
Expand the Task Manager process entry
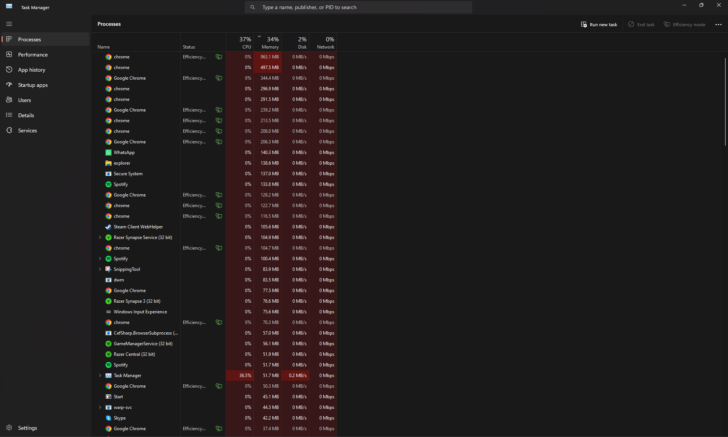[x=100, y=375]
